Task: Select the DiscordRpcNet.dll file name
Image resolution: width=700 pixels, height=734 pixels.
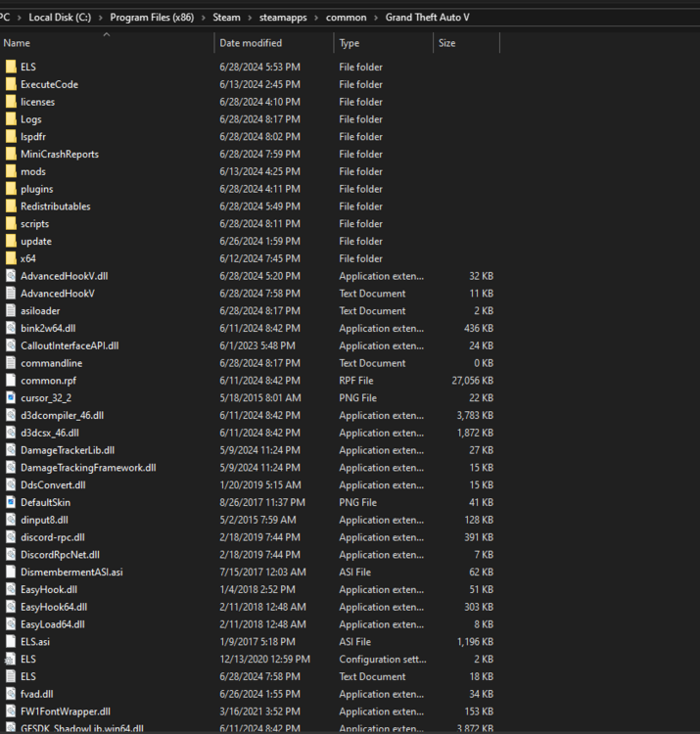Action: click(x=60, y=555)
